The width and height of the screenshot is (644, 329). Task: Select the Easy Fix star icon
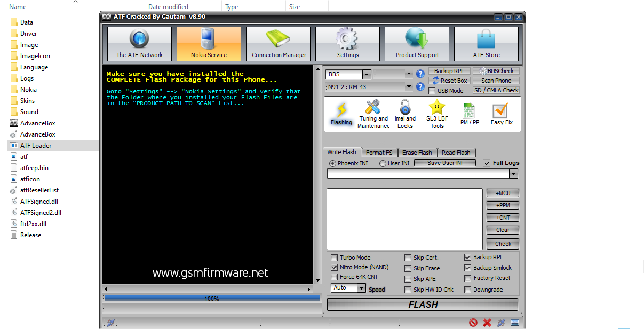[x=500, y=113]
